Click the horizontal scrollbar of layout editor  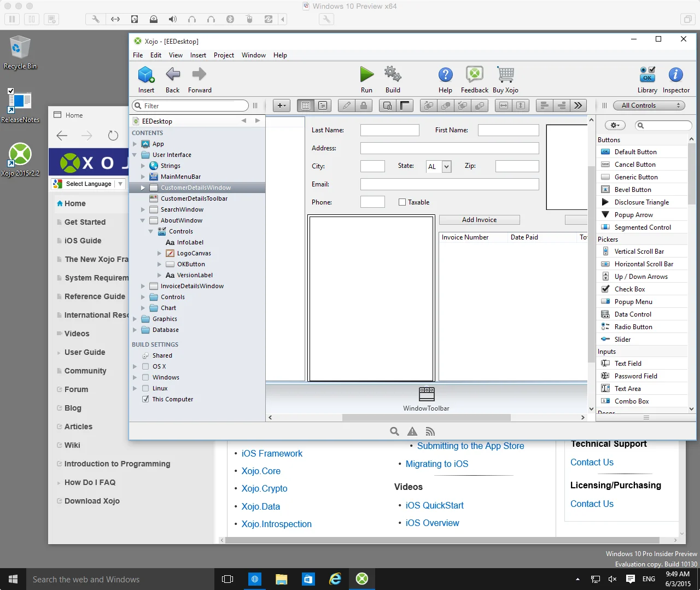[426, 417]
